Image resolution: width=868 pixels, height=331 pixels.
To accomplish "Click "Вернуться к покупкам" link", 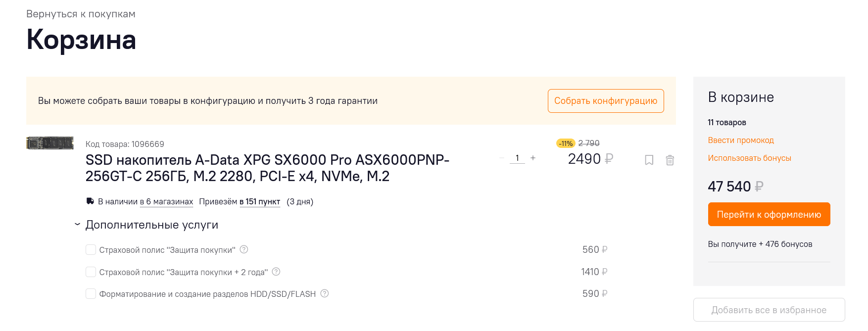I will coord(81,14).
